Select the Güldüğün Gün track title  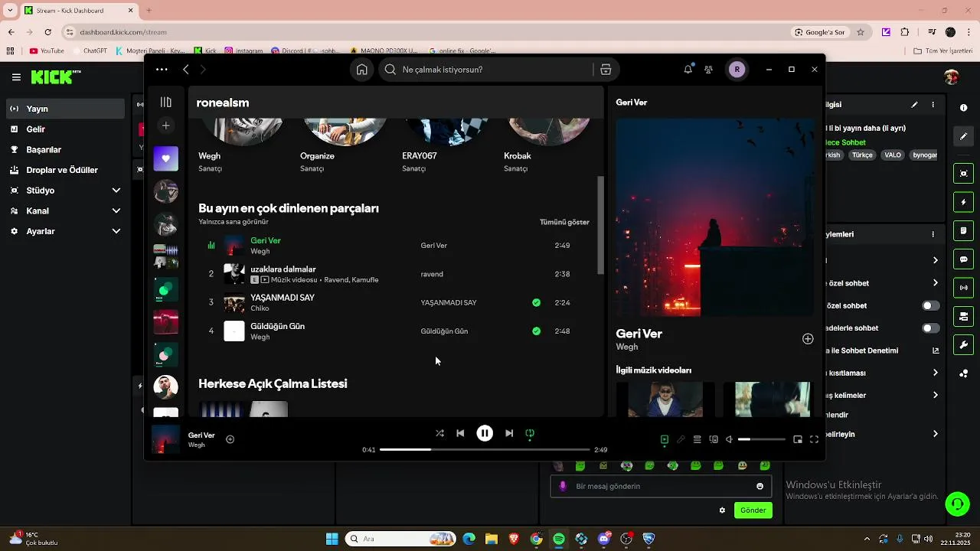tap(277, 326)
